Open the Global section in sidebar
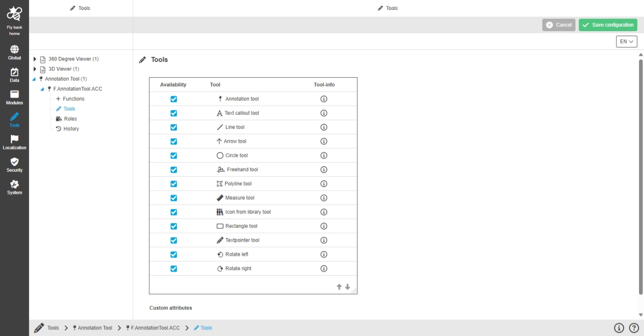644x336 pixels. tap(14, 50)
